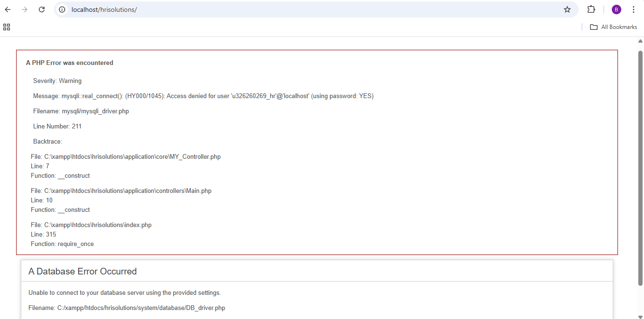Click the 'Line: 315' text
The image size is (644, 319).
click(44, 235)
